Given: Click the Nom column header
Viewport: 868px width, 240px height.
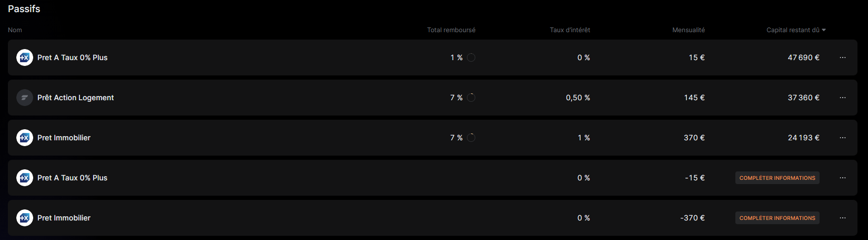Looking at the screenshot, I should (15, 30).
